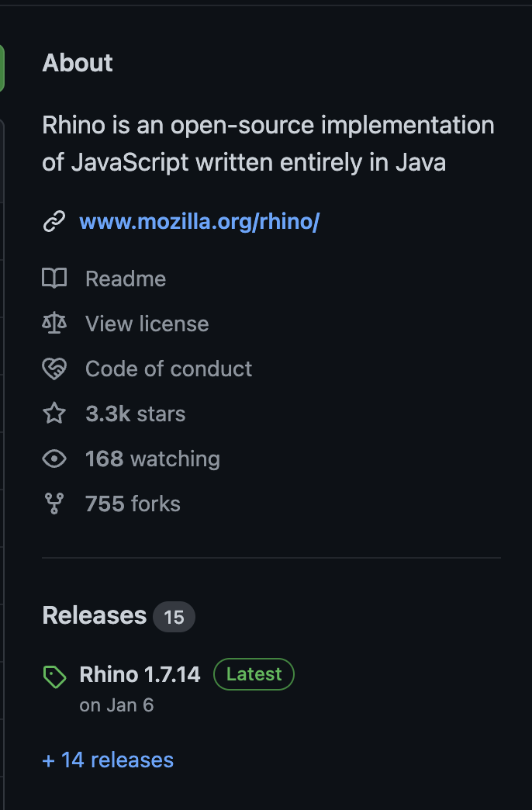The image size is (532, 810).
Task: Select the fork icon near 755 forks
Action: tap(54, 504)
